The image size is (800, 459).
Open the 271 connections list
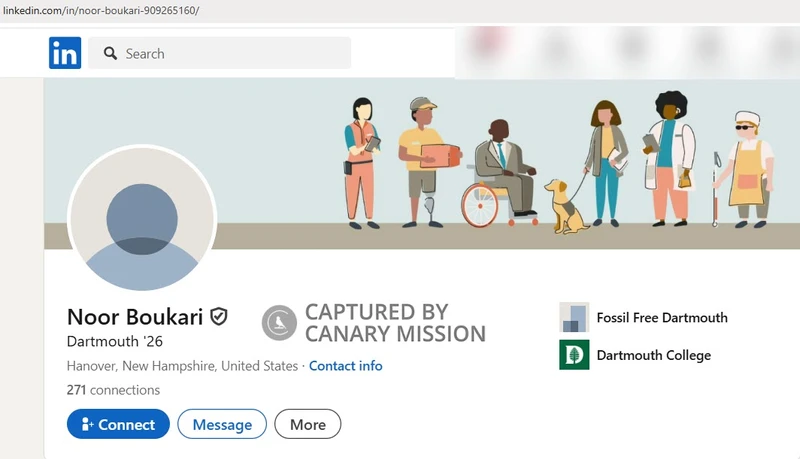pyautogui.click(x=113, y=390)
